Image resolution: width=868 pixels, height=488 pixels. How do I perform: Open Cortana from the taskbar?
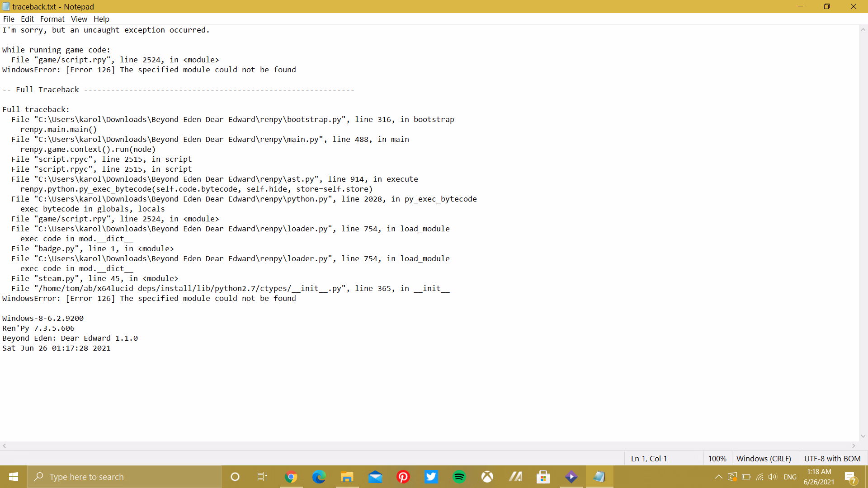click(235, 477)
